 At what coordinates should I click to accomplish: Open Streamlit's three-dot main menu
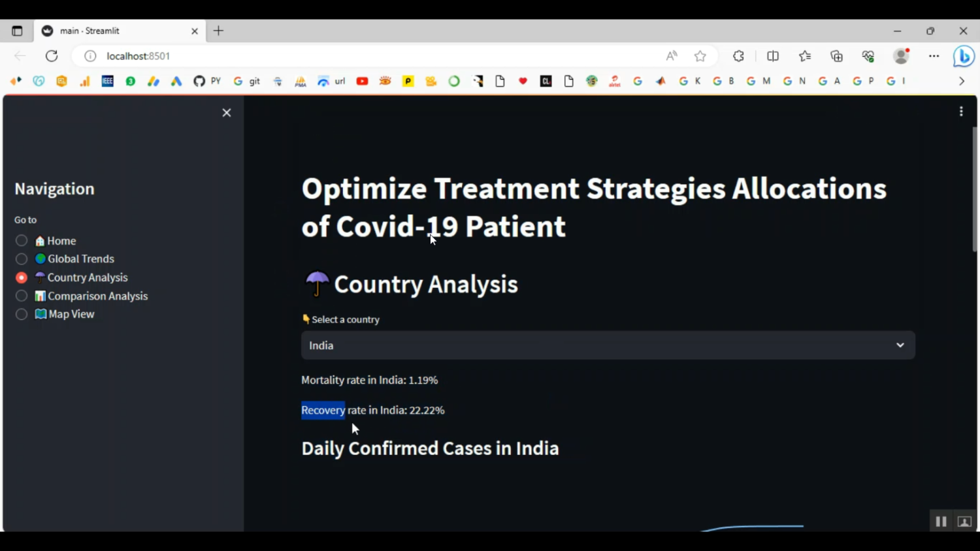coord(961,112)
